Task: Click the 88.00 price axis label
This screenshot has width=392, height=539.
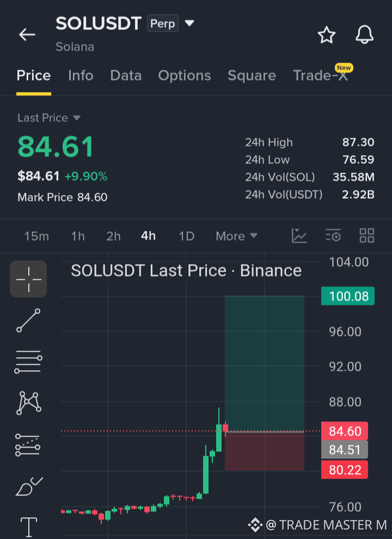Action: pos(345,401)
